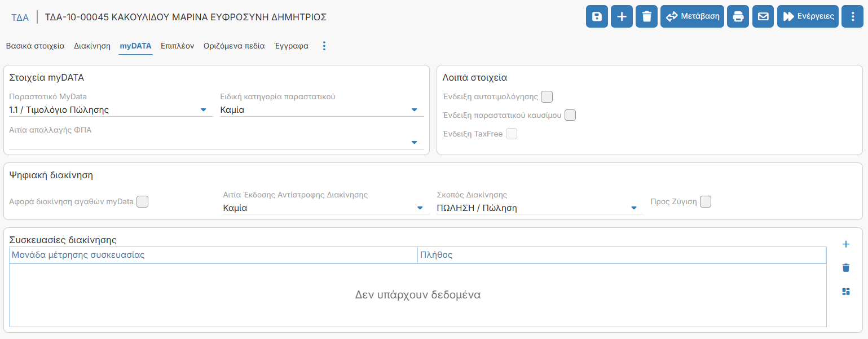The height and width of the screenshot is (339, 868).
Task: Toggle the Ένδειξη παραστατικού καυσίμου checkbox
Action: (x=570, y=115)
